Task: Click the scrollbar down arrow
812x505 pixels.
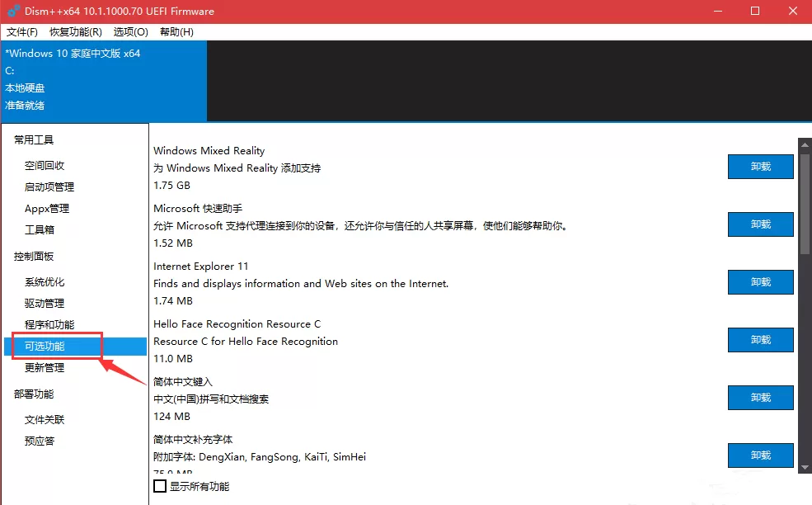Action: pos(805,468)
